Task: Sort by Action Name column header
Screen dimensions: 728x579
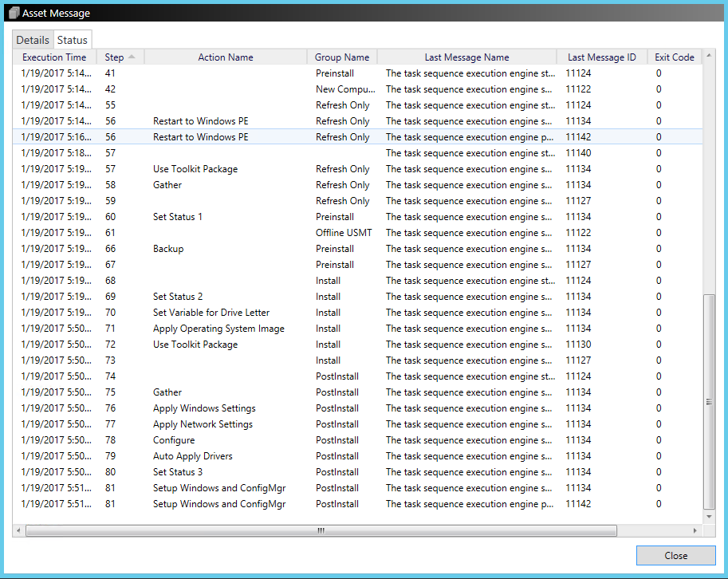Action: coord(226,57)
